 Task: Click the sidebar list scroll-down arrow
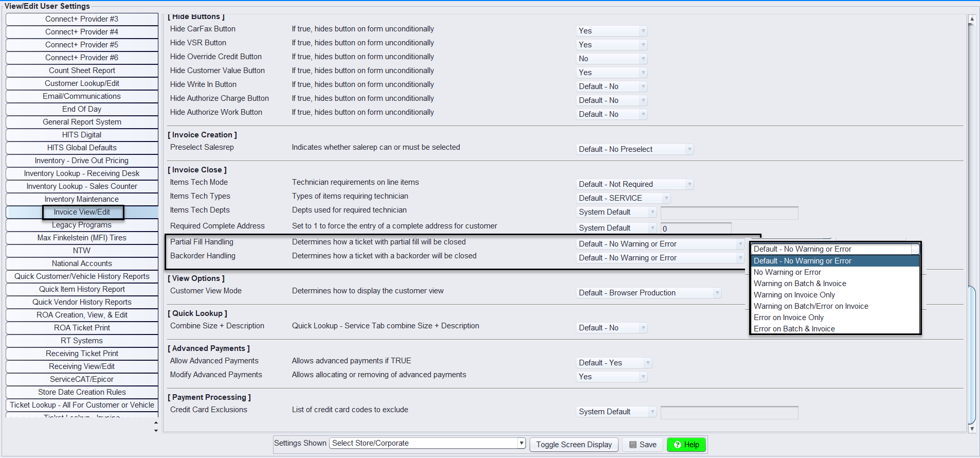point(156,431)
